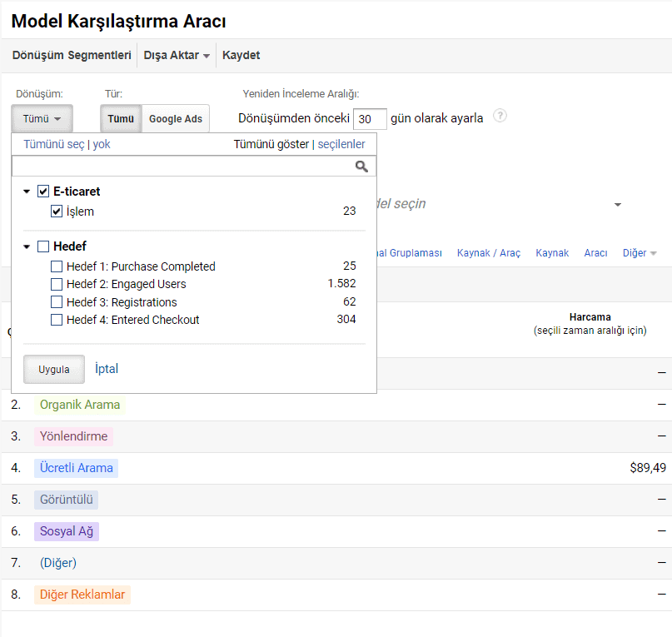Tick Hedef 4: Entered Checkout checkbox

(x=57, y=320)
